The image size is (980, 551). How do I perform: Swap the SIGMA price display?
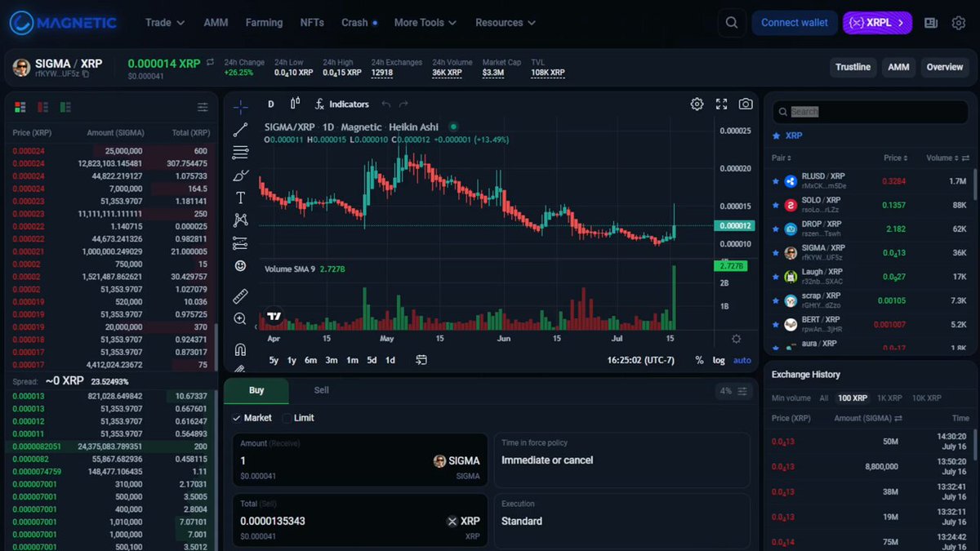click(x=211, y=62)
